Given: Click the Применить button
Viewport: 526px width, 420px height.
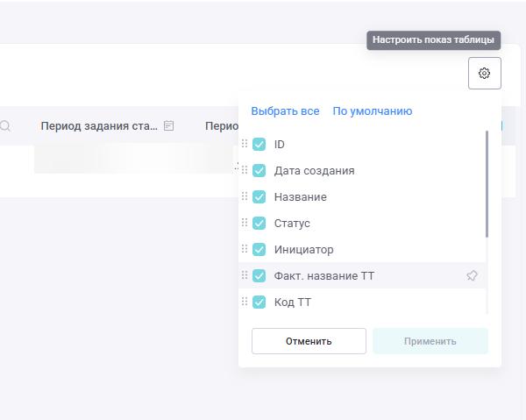Looking at the screenshot, I should (430, 341).
